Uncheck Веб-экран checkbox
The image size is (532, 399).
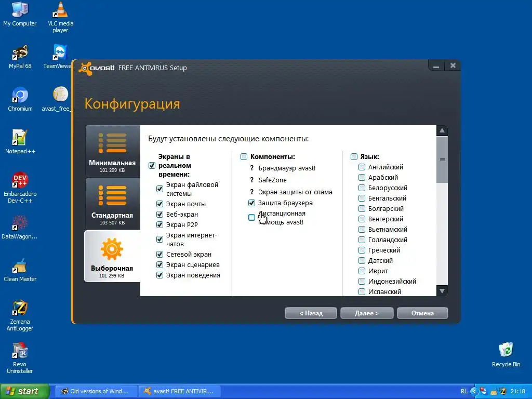[x=160, y=215]
